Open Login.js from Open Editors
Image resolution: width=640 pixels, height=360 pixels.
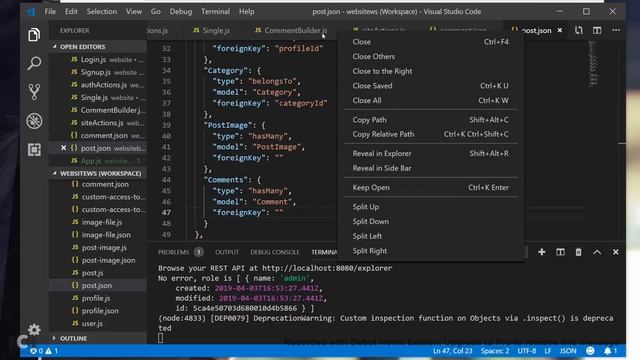point(98,60)
